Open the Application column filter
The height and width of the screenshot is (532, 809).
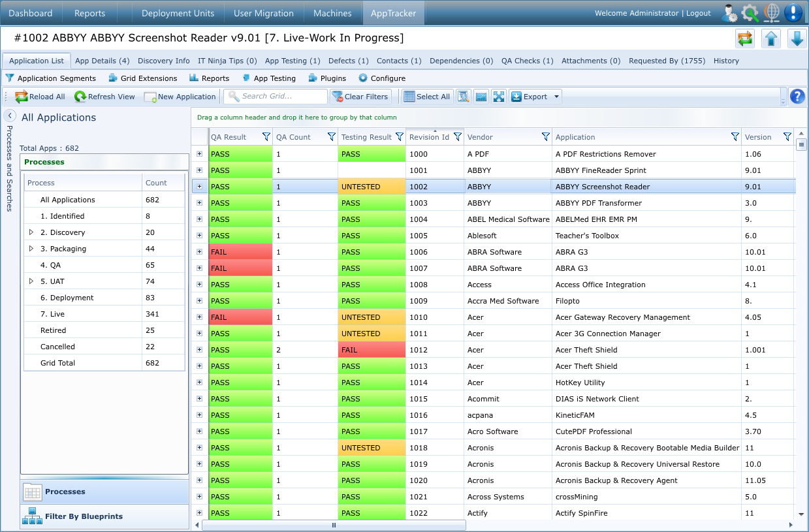click(x=735, y=137)
